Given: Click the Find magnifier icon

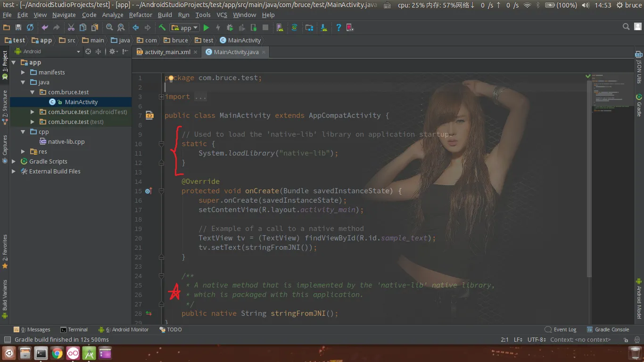Looking at the screenshot, I should pos(109,28).
